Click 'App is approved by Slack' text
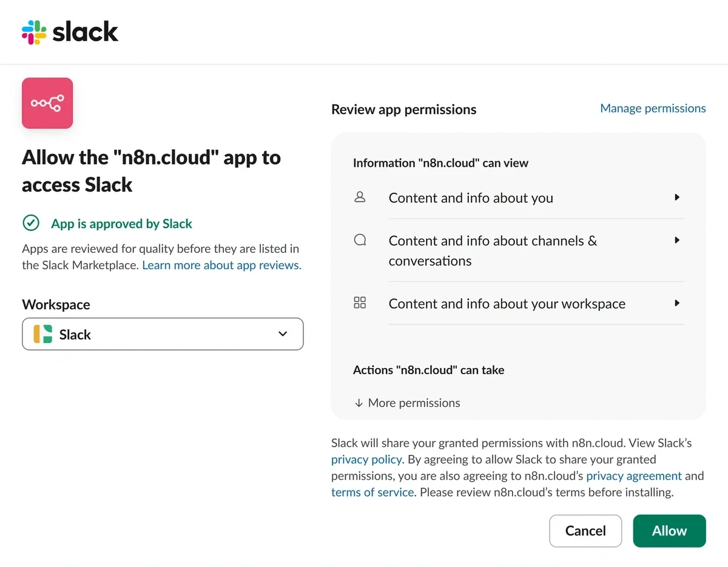Viewport: 728px width, 567px height. [x=121, y=224]
